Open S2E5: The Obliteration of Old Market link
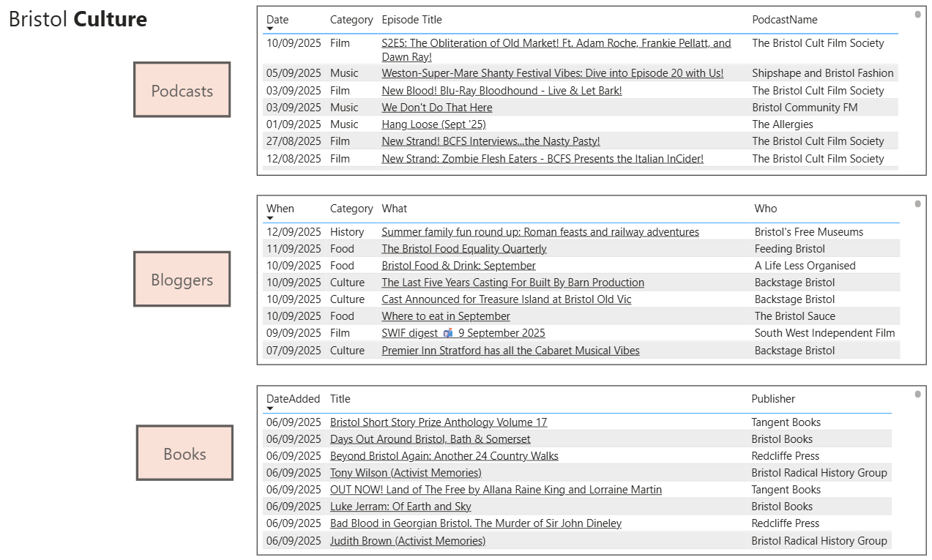Screen dimensions: 932x560 coord(556,50)
